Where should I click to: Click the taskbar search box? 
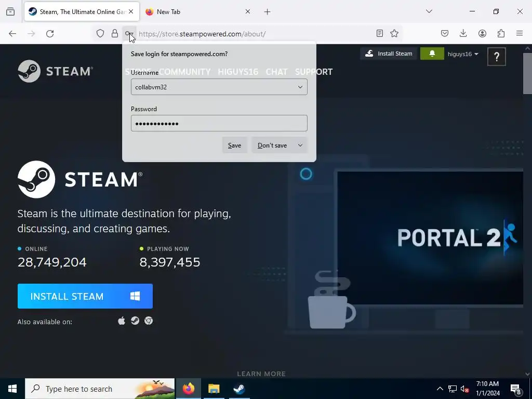tap(100, 389)
